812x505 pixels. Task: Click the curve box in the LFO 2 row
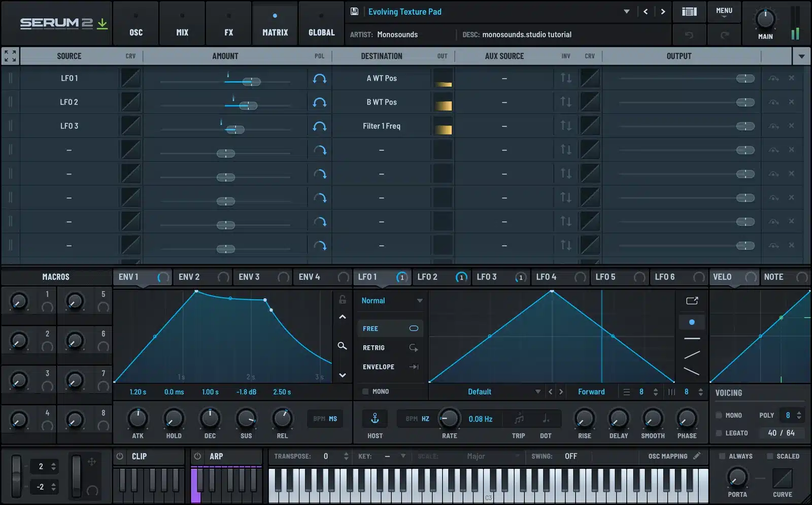[130, 102]
